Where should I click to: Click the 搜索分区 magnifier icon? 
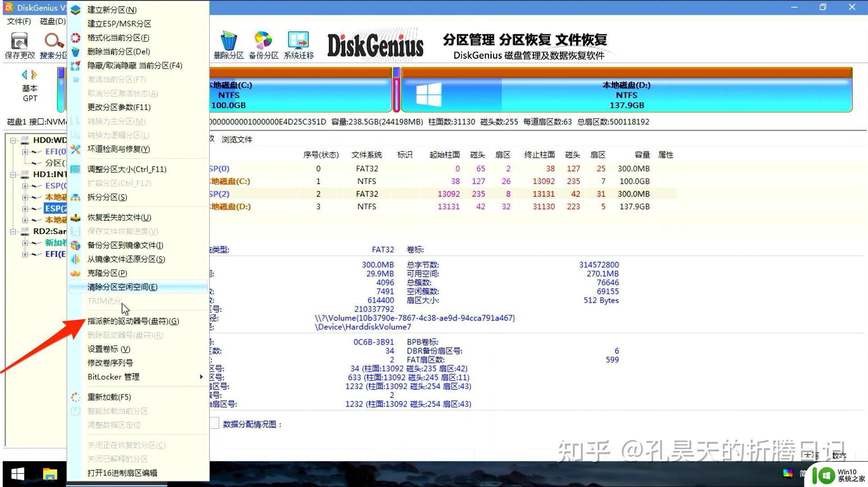53,41
